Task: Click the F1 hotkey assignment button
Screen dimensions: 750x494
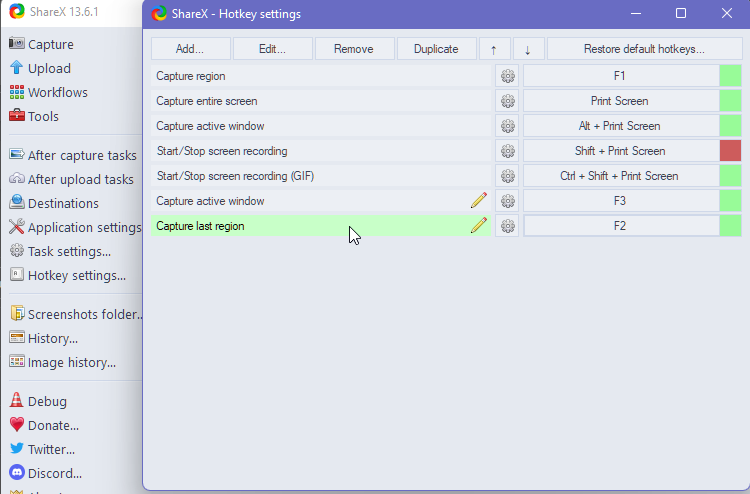Action: coord(620,76)
